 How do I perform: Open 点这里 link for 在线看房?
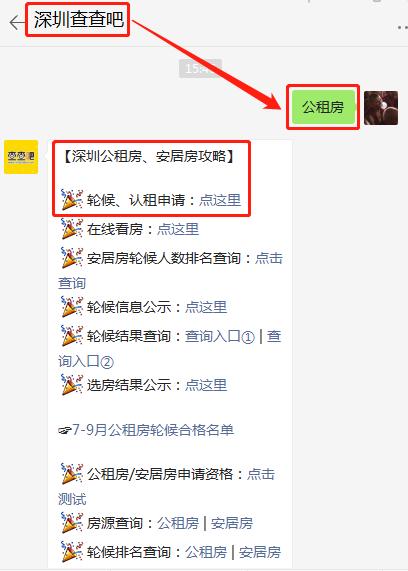coord(178,229)
